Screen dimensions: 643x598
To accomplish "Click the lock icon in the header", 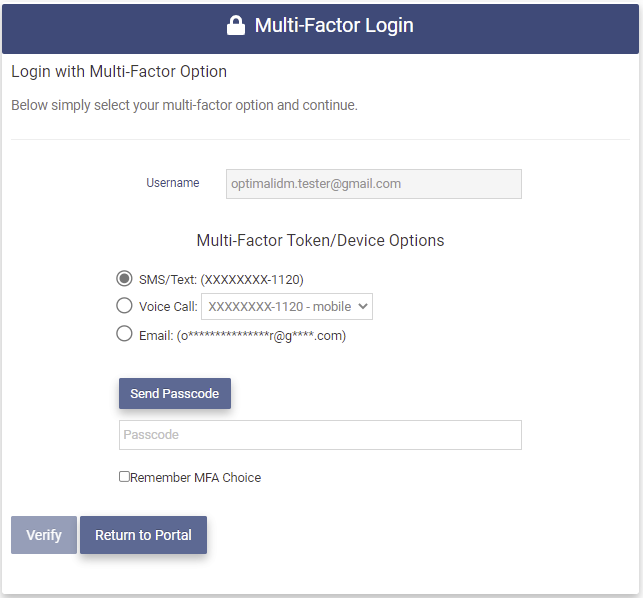I will click(x=236, y=26).
